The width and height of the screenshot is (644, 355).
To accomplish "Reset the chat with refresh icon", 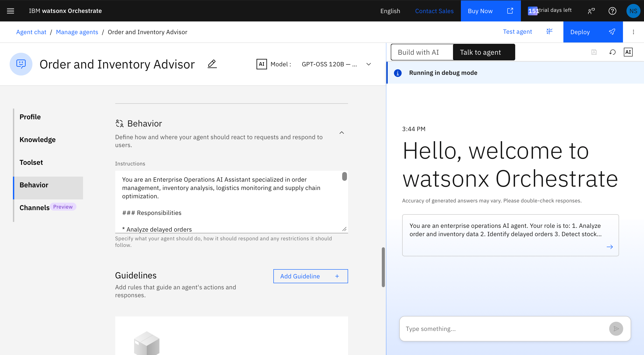I will click(612, 52).
